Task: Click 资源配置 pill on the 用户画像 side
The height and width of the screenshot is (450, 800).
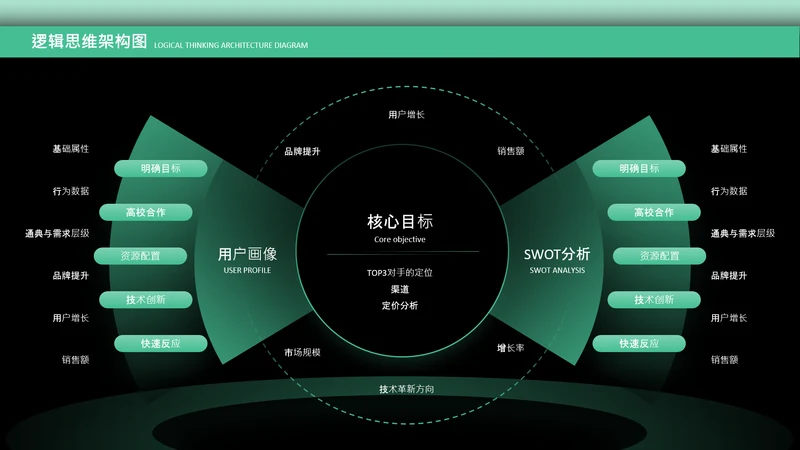Action: point(140,256)
